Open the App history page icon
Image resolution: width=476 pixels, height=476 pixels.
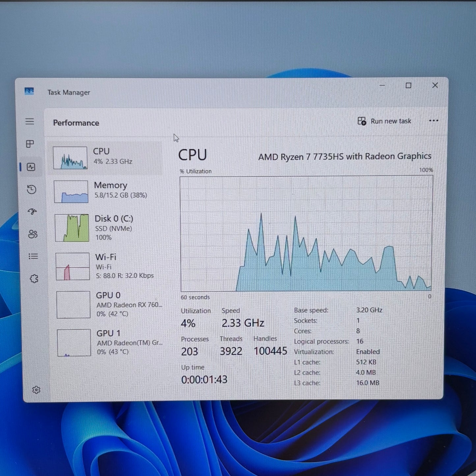[32, 189]
